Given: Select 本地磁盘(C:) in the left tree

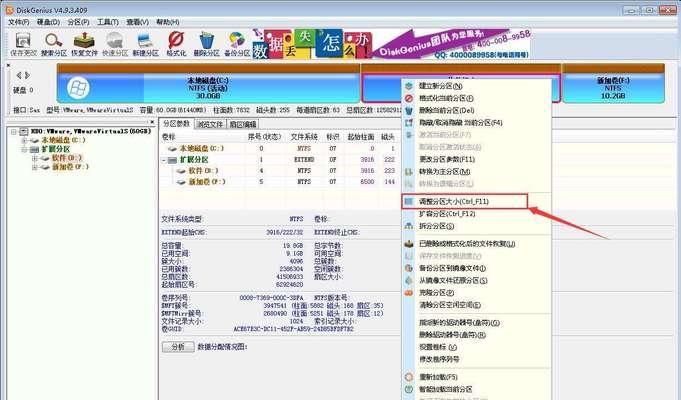Looking at the screenshot, I should [63, 140].
